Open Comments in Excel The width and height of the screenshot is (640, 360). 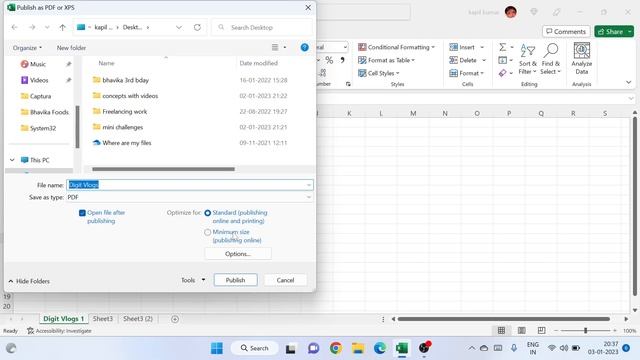[x=566, y=31]
